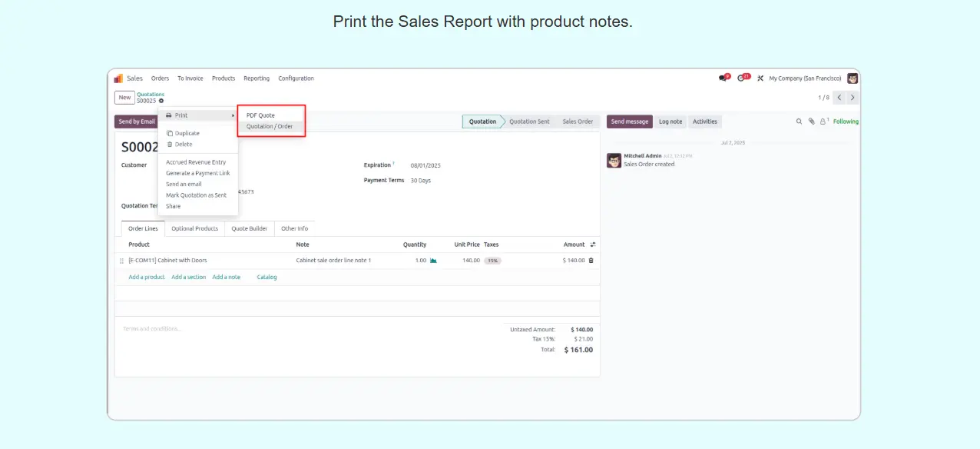The image size is (980, 449).
Task: Set status to Quotation Sent
Action: [529, 121]
